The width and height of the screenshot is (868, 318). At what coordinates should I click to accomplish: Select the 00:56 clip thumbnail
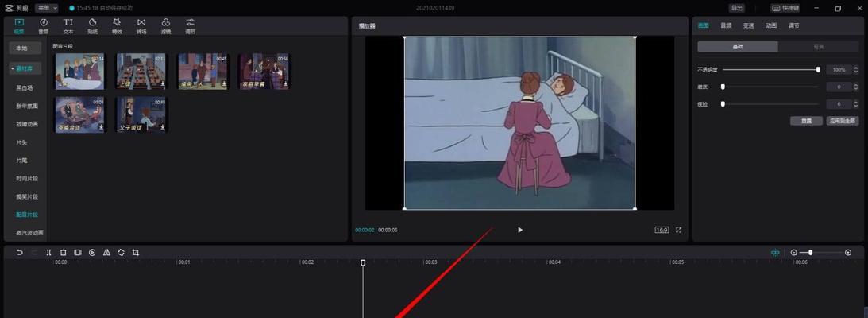[x=264, y=72]
